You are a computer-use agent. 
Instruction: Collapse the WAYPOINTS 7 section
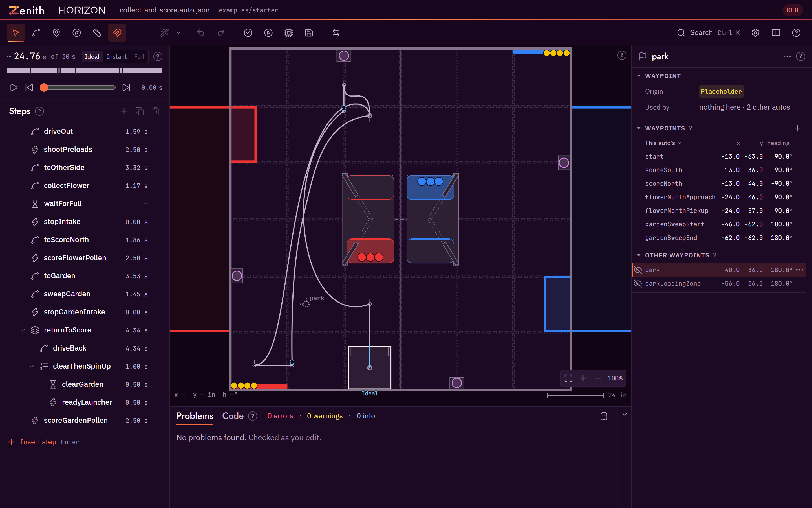coord(639,128)
